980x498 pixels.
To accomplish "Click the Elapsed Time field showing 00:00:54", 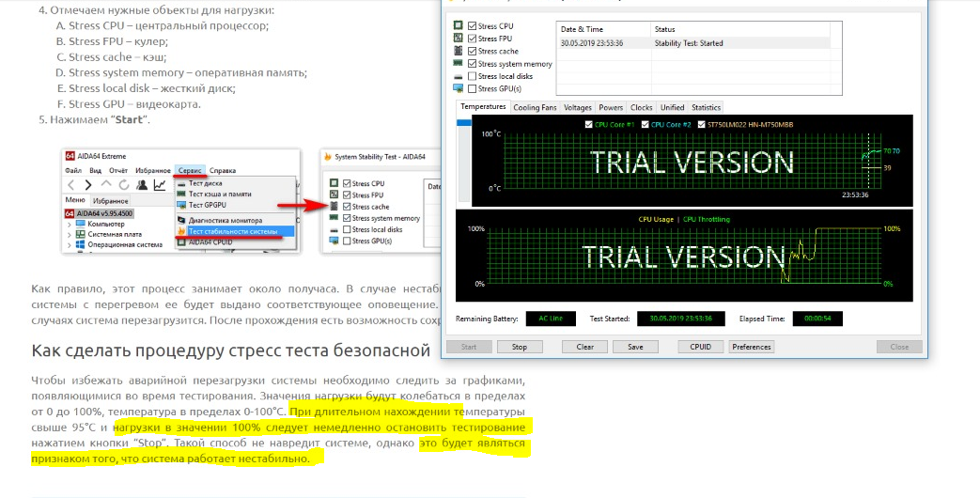I will click(817, 319).
